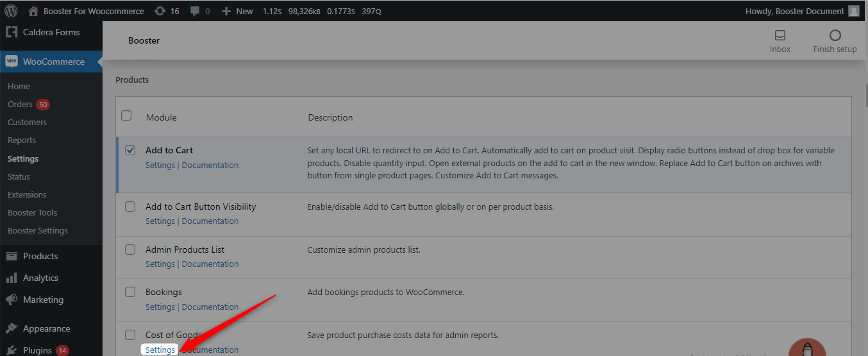The image size is (868, 356).
Task: Open the site home icon
Action: click(x=33, y=11)
